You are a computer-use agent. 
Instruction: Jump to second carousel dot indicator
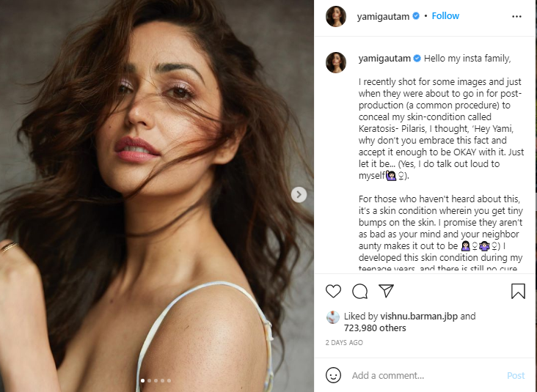148,380
